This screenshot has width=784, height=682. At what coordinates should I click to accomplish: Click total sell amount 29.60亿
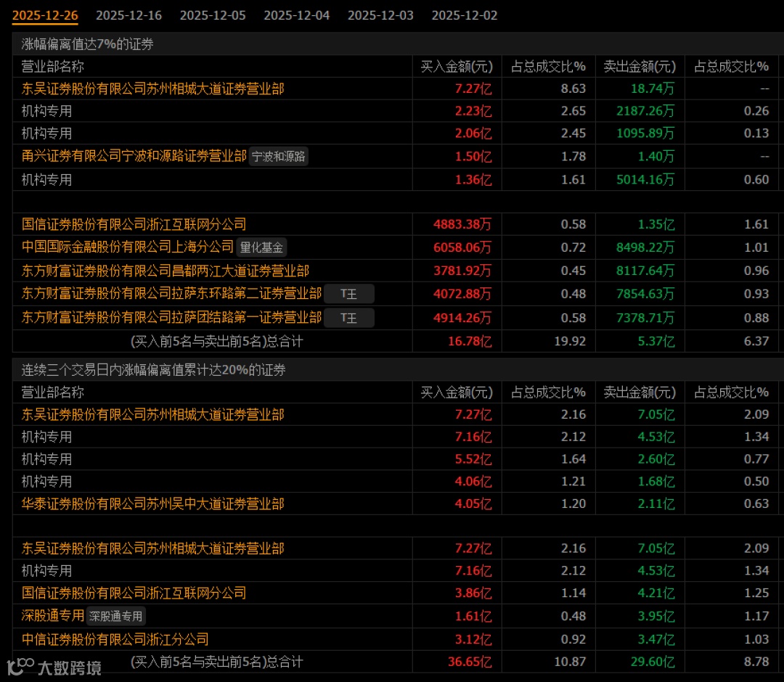click(x=653, y=662)
